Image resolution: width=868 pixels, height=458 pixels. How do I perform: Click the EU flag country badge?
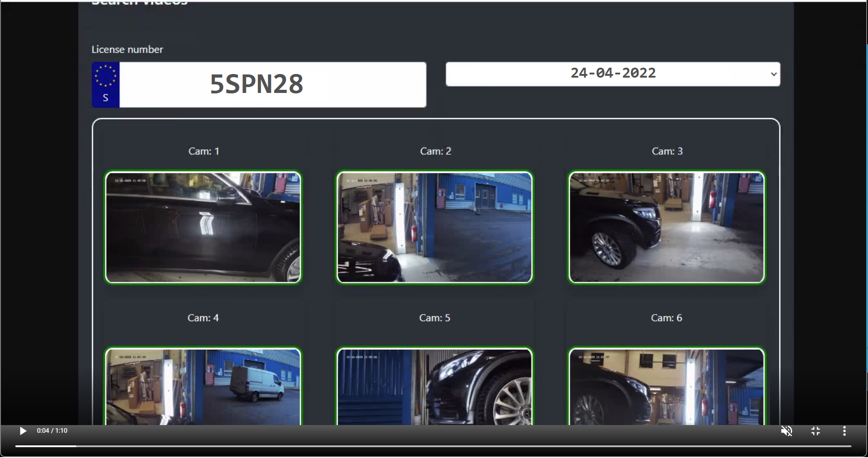coord(106,85)
